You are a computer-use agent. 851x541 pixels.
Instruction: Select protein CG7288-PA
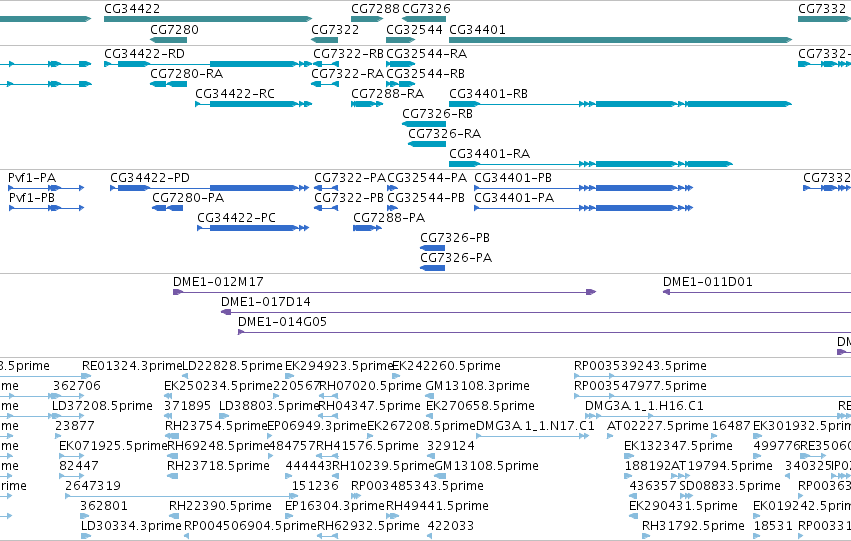(x=389, y=218)
